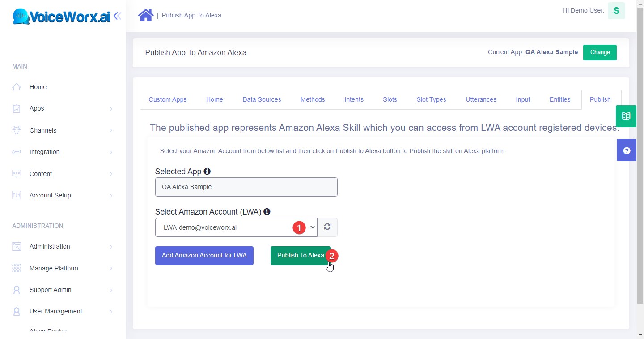Click the Administration sidebar icon
This screenshot has width=644, height=339.
pyautogui.click(x=17, y=246)
